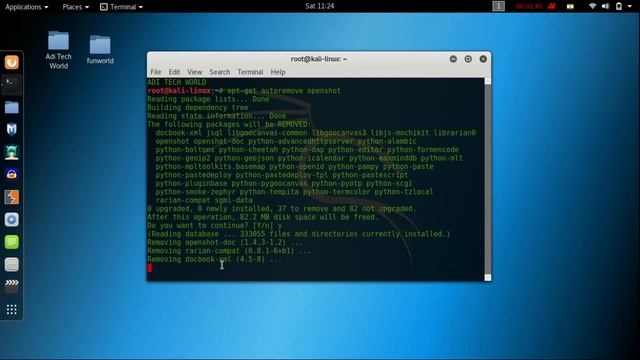Open the Applications menu
Image resolution: width=640 pixels, height=360 pixels.
pos(27,7)
